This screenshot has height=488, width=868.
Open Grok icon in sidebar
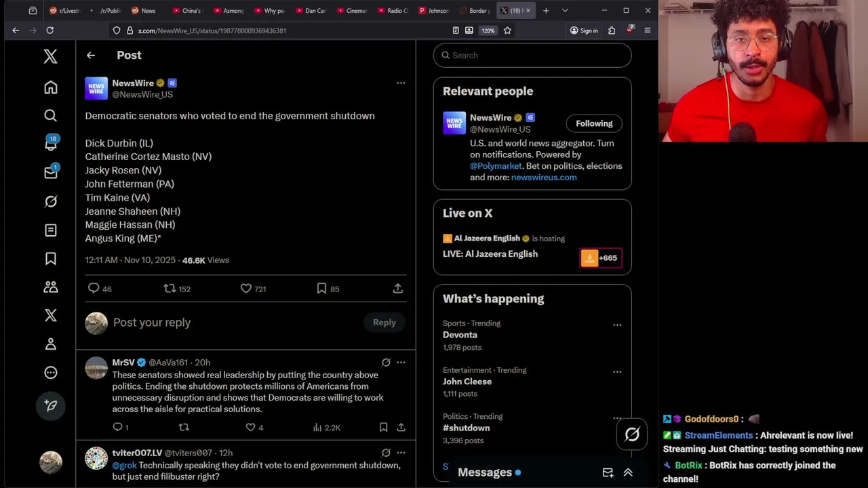point(50,201)
